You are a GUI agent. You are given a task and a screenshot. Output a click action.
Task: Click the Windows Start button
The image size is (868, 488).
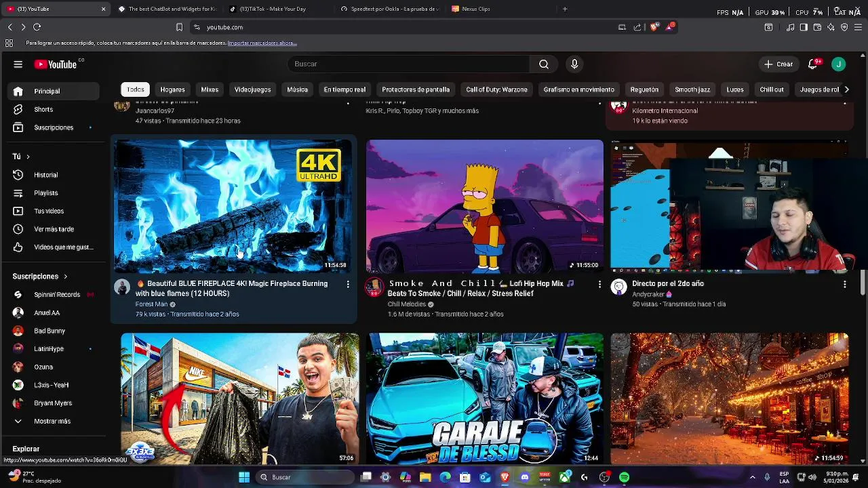[x=244, y=477]
